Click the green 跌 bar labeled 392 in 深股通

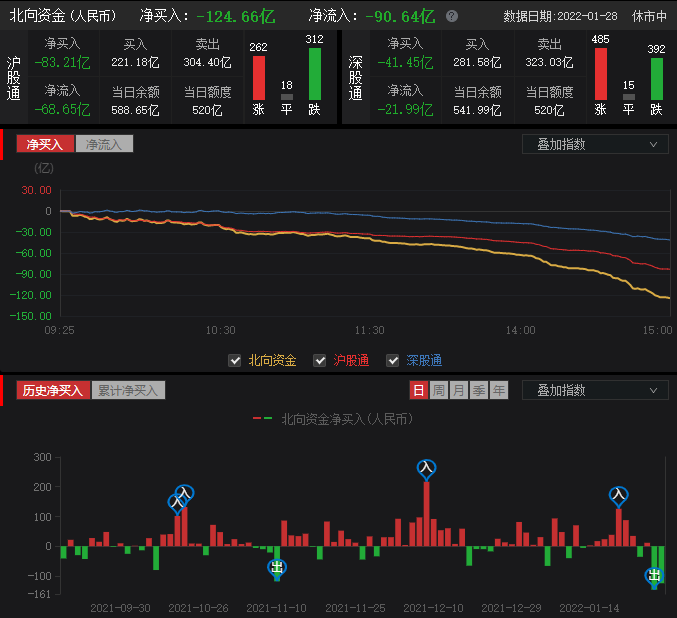pos(657,78)
